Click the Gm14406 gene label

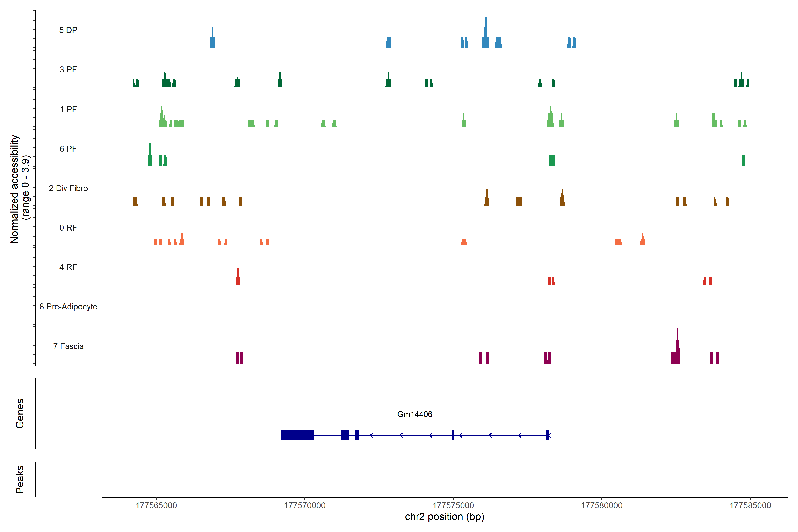tap(415, 414)
